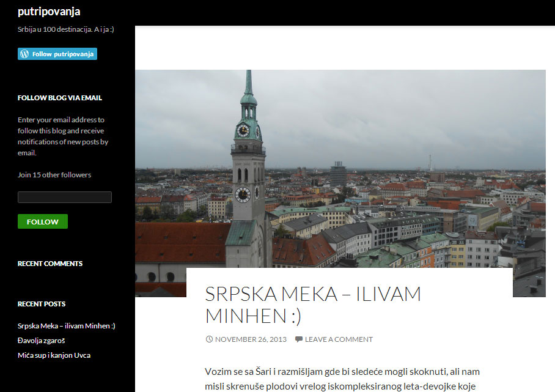Click the Follow Blog via Email heading
Viewport: 555px width, 392px height.
click(60, 98)
